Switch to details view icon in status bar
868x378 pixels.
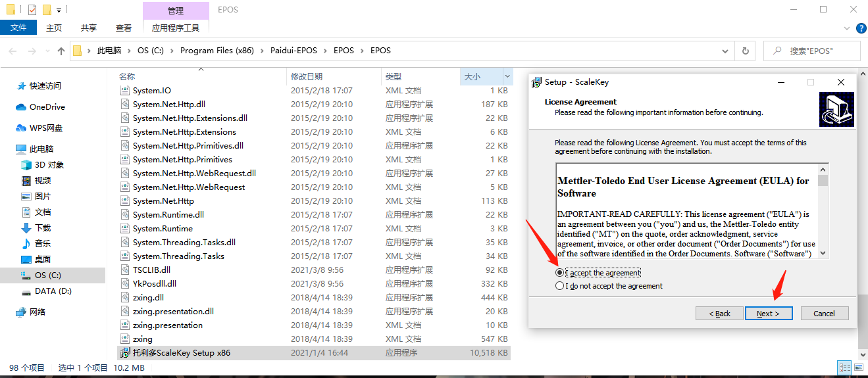[844, 367]
